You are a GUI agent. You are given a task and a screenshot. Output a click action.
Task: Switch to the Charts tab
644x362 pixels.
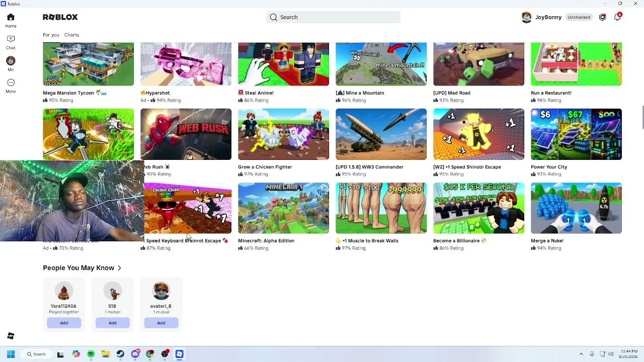tap(71, 35)
